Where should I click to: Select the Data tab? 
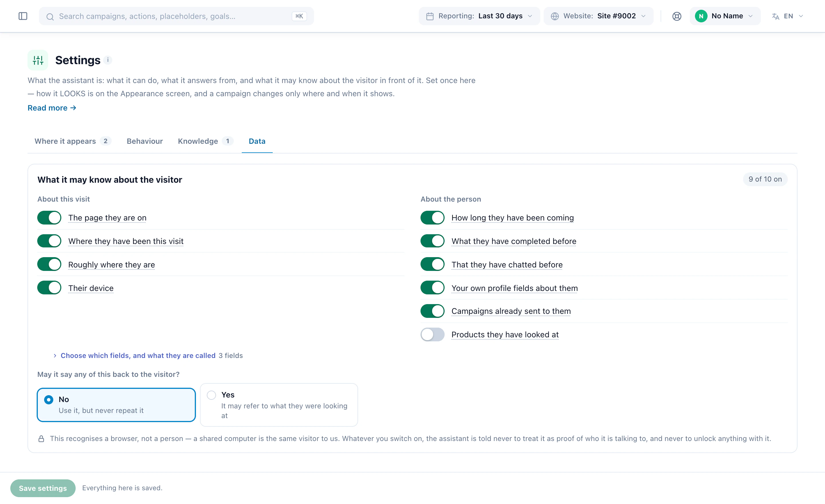[x=257, y=141]
